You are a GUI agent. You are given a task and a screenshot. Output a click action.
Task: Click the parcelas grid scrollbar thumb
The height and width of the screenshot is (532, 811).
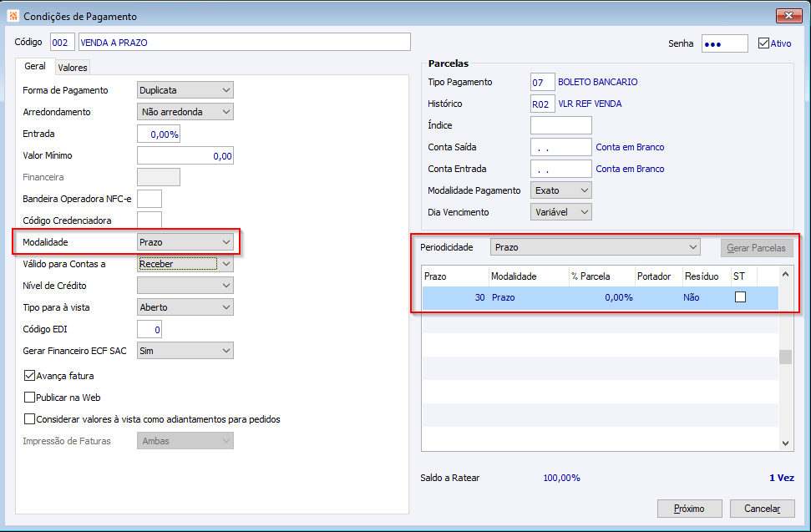click(x=785, y=357)
